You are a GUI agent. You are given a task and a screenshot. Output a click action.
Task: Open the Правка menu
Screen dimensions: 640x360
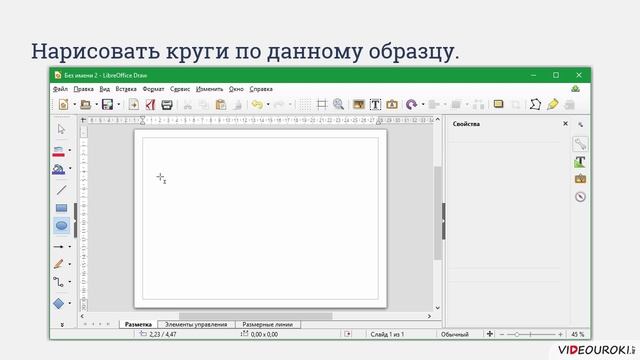pos(84,89)
